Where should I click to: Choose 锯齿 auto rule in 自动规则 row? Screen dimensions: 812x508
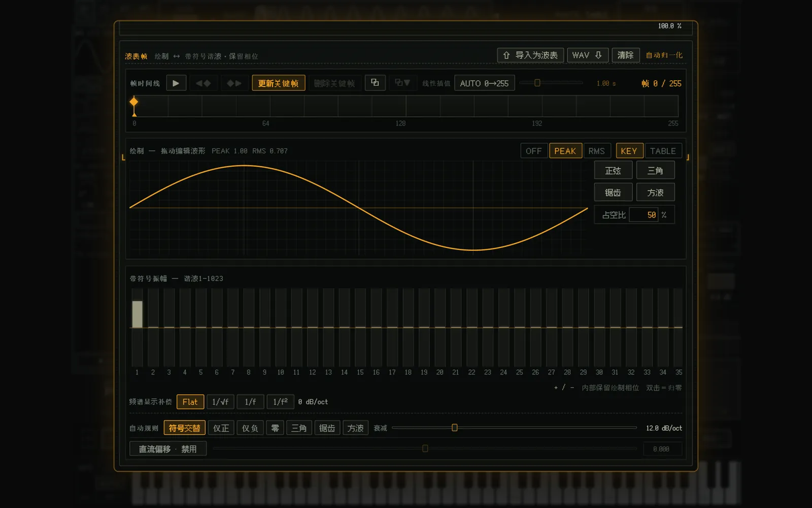click(327, 428)
